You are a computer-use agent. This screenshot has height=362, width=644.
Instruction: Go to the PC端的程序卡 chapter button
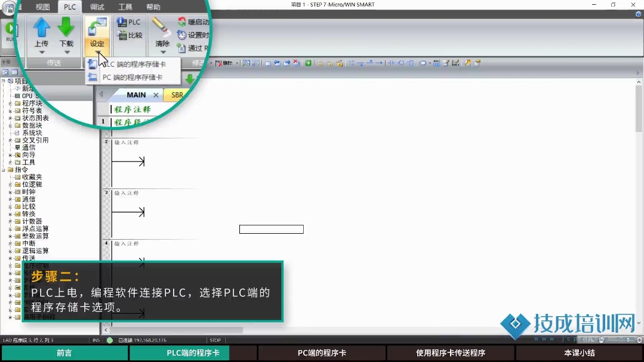point(322,353)
